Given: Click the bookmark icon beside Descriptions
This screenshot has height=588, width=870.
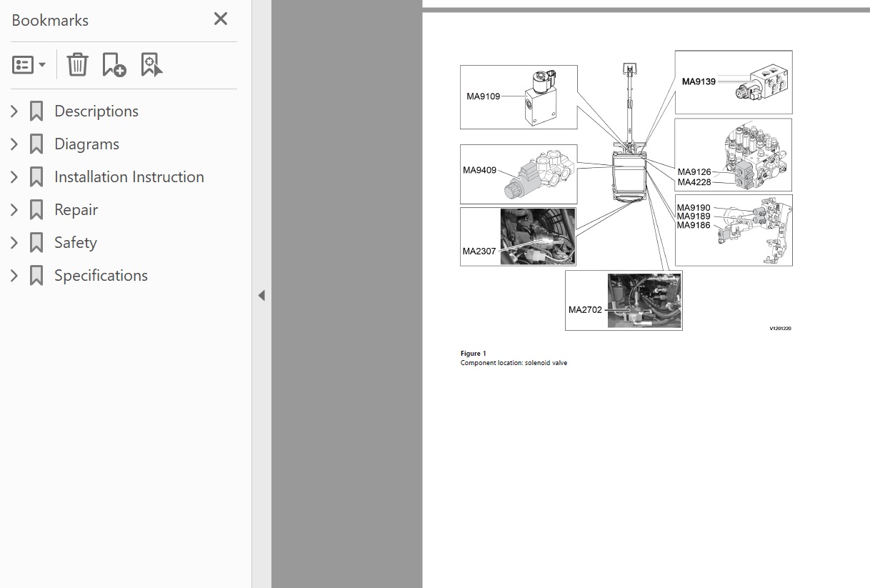Looking at the screenshot, I should (36, 111).
